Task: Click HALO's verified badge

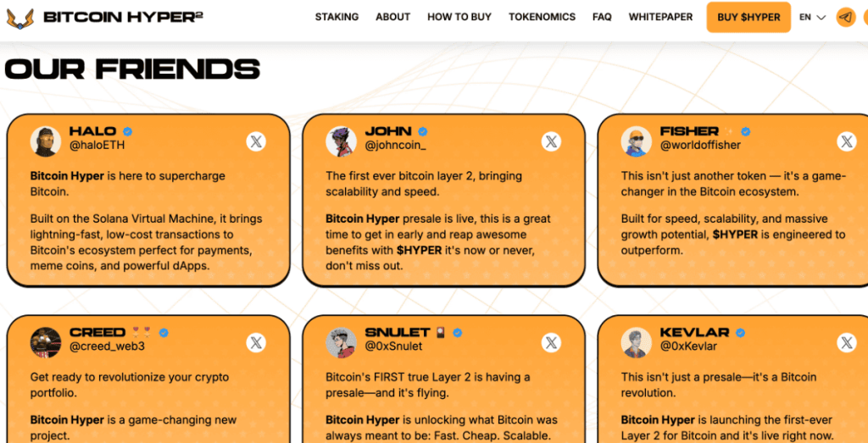Action: tap(127, 131)
